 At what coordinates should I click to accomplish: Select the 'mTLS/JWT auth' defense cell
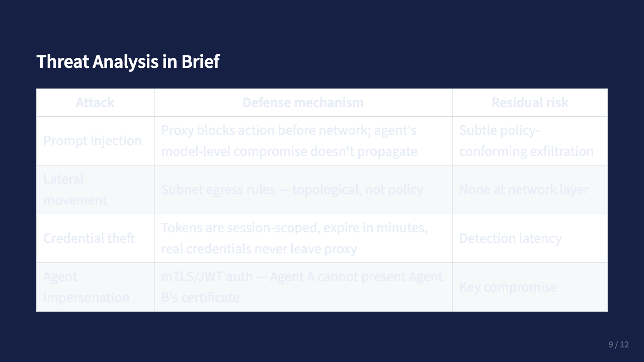(x=302, y=287)
